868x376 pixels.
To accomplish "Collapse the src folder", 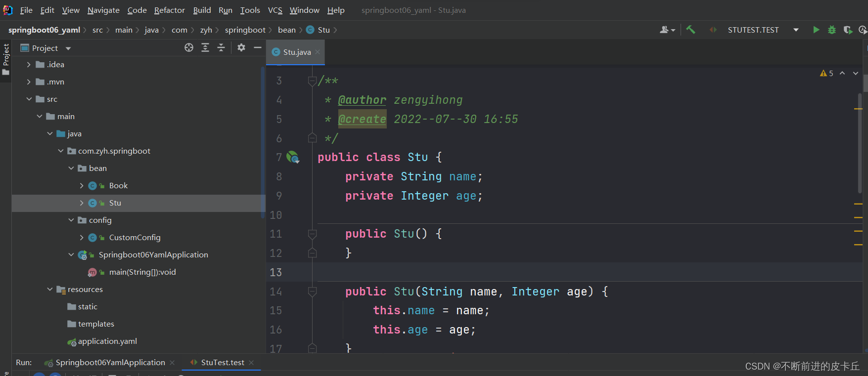I will [29, 99].
